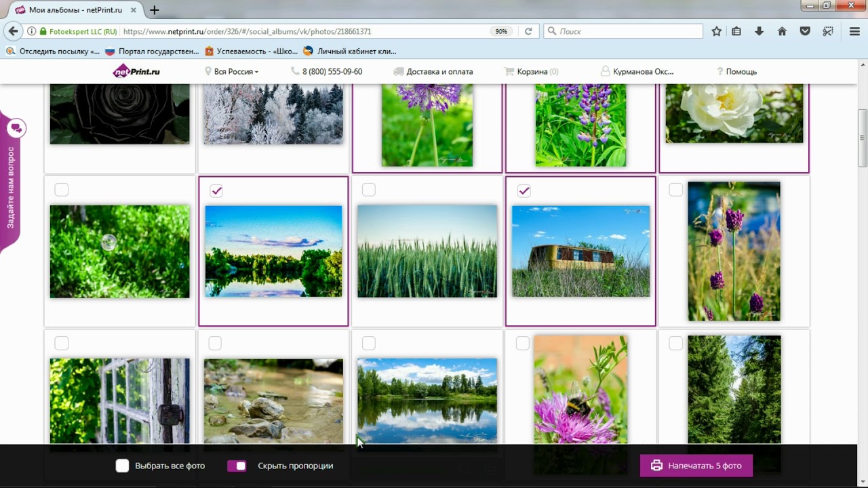Select the lake reflection photo thumbnail
The height and width of the screenshot is (488, 868).
[x=273, y=251]
